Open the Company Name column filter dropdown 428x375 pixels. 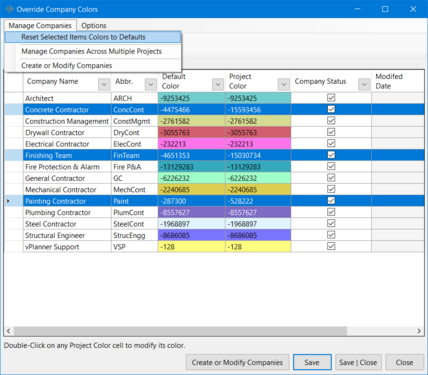tap(104, 84)
